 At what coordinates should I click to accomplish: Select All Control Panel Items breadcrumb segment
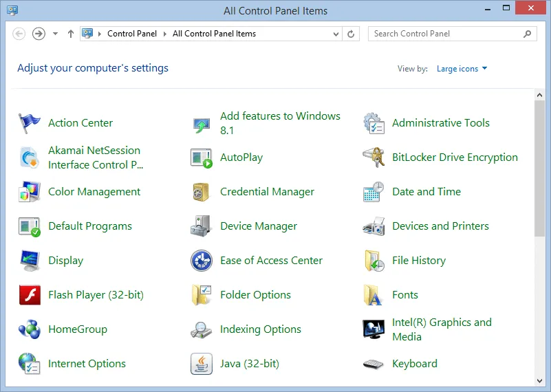(214, 34)
